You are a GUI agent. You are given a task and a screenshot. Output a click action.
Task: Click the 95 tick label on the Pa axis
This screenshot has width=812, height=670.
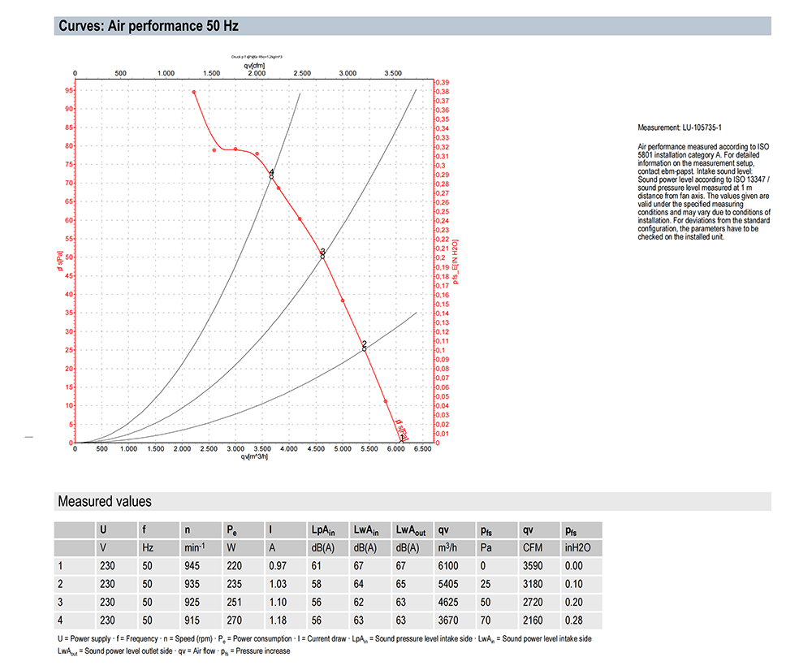pos(69,90)
